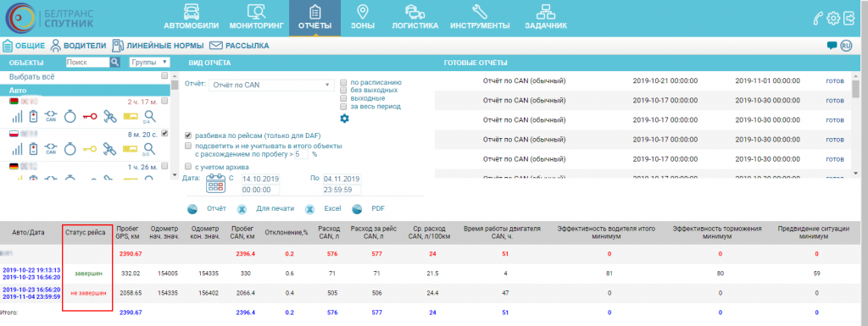Switch language via RU icon
The width and height of the screenshot is (868, 326).
click(x=846, y=46)
